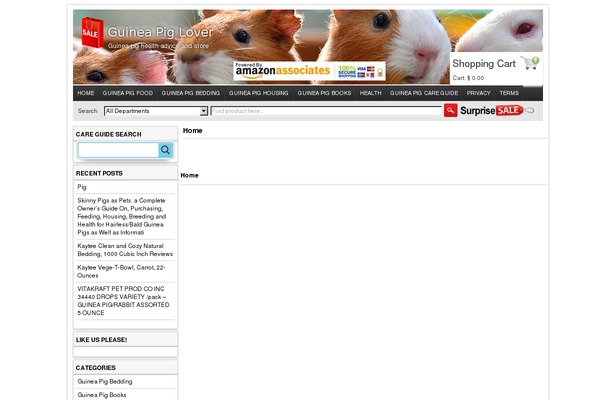Click the Recent Posts heading
Image resolution: width=600 pixels, height=400 pixels.
99,173
